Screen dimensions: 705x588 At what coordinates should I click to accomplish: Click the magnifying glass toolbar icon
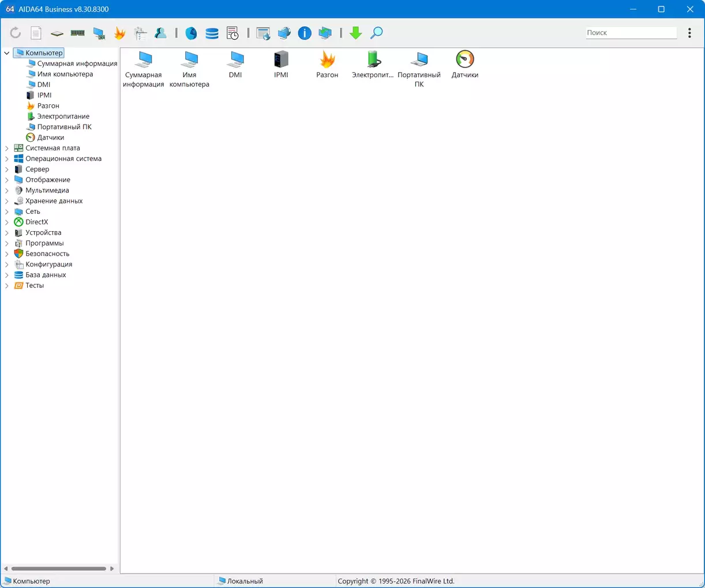(376, 33)
